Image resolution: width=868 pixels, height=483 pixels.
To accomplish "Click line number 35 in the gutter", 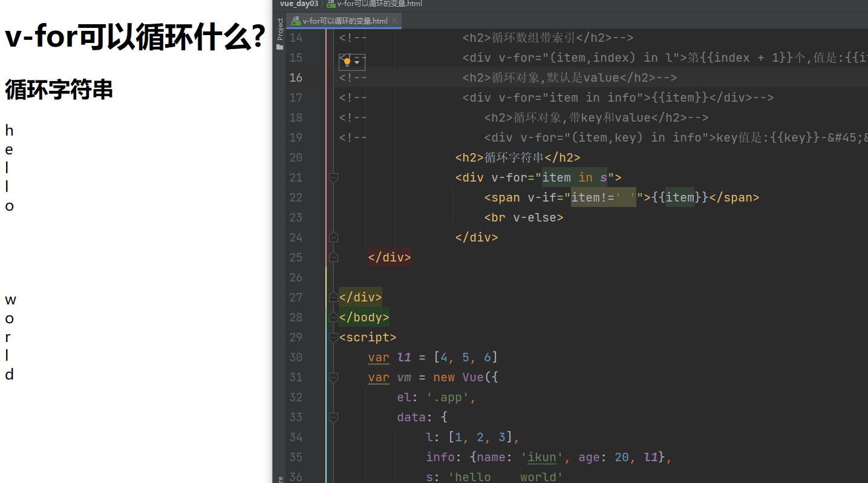I will click(296, 457).
